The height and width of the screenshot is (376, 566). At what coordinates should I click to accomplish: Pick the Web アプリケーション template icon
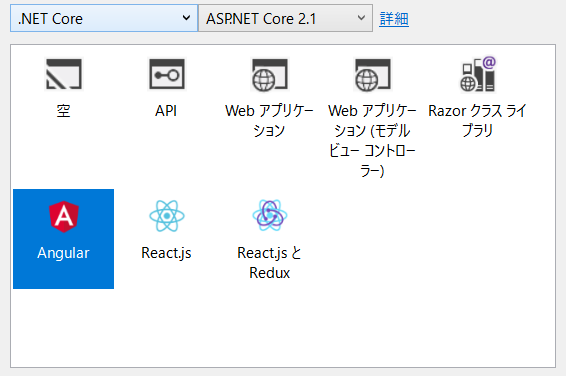[x=270, y=74]
